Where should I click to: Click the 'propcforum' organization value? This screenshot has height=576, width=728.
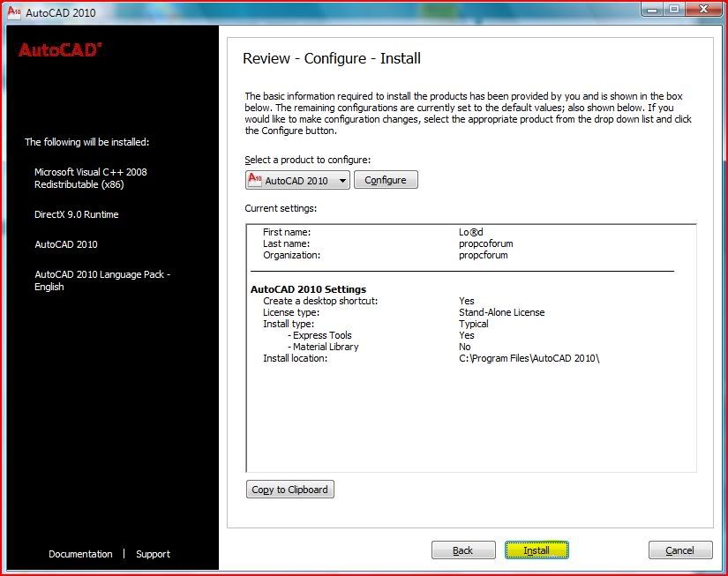[484, 255]
